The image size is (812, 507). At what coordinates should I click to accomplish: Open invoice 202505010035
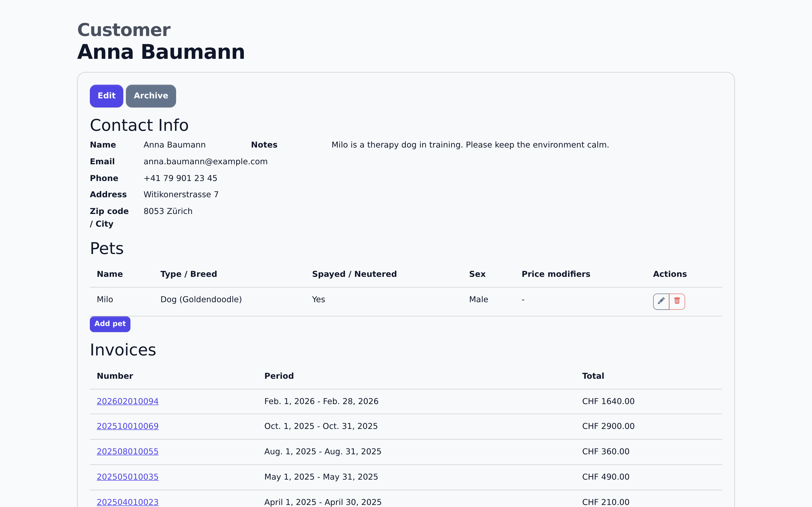pos(127,477)
